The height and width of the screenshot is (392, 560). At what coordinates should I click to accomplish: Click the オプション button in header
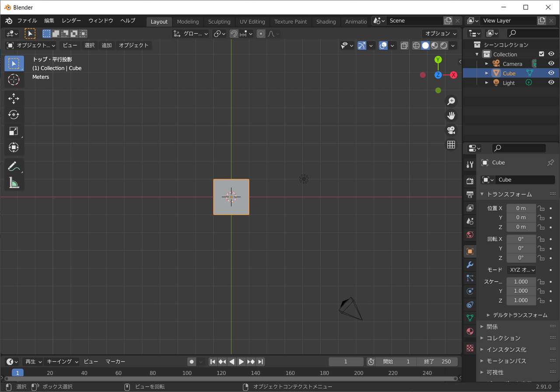point(441,33)
